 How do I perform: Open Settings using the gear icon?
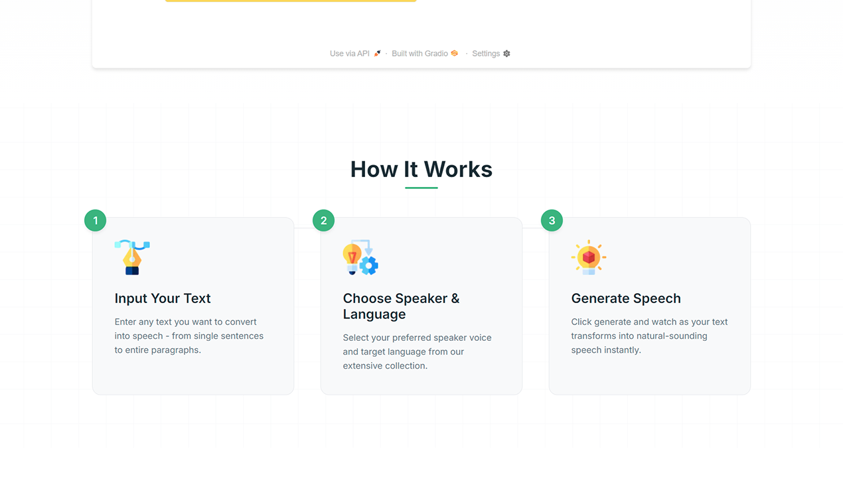[x=506, y=53]
